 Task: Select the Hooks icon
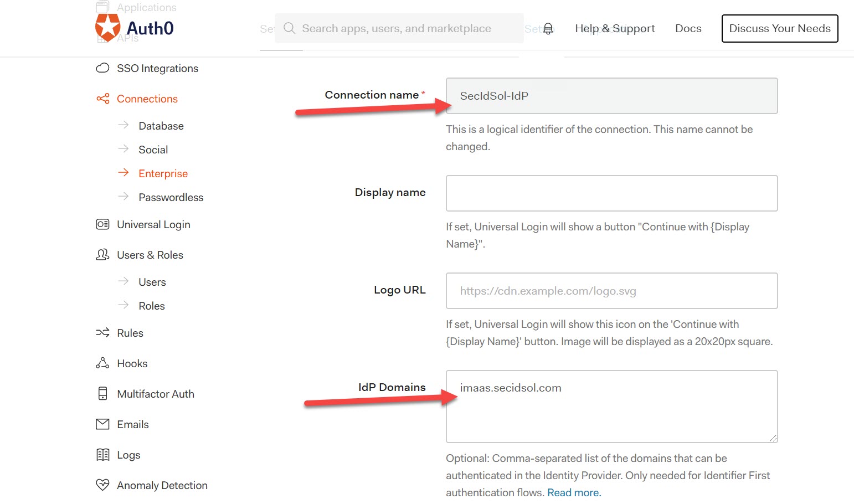(103, 363)
